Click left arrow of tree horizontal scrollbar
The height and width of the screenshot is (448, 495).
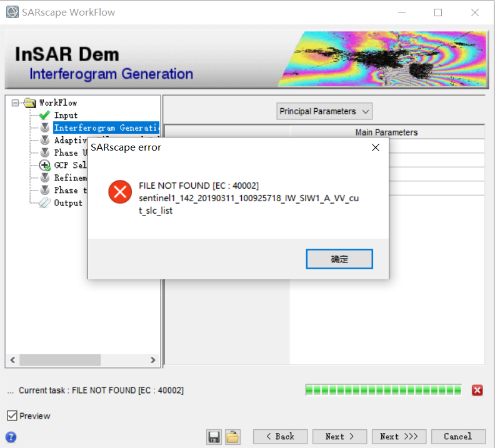(12, 360)
